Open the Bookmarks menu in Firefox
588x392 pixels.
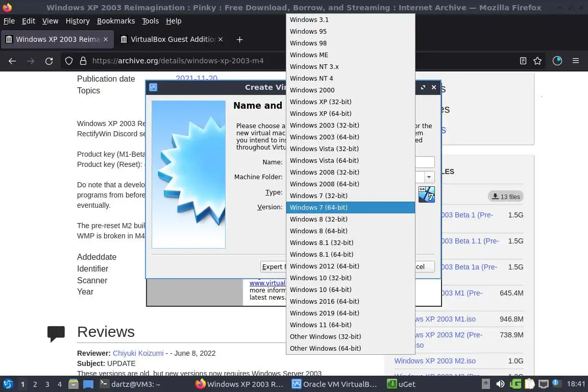coord(116,21)
